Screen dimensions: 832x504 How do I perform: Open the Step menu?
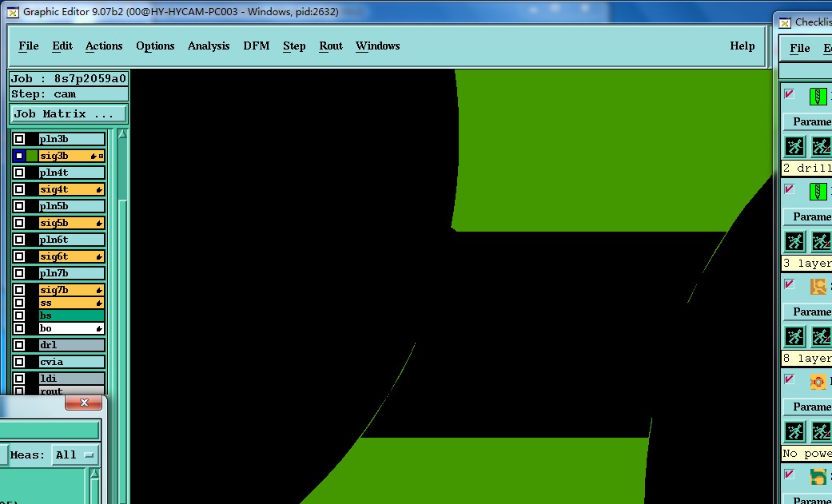(x=294, y=46)
